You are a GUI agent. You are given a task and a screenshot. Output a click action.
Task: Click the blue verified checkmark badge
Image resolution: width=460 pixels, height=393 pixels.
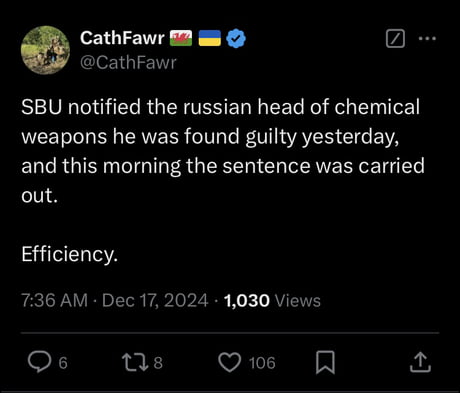pos(236,38)
